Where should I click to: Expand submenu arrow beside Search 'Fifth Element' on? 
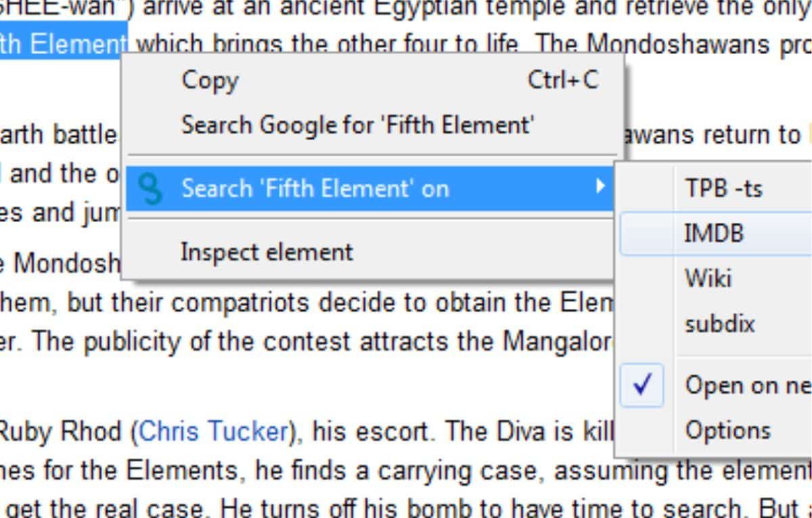pyautogui.click(x=599, y=186)
